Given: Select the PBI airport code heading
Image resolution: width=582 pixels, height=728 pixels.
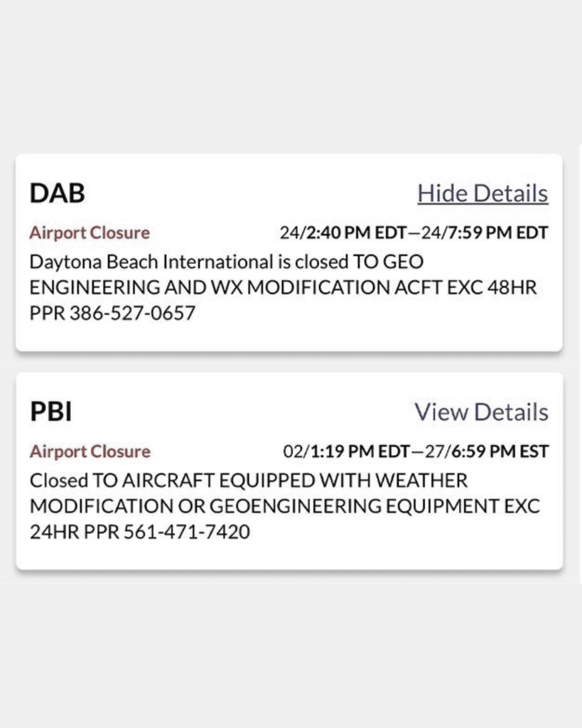Looking at the screenshot, I should (50, 412).
